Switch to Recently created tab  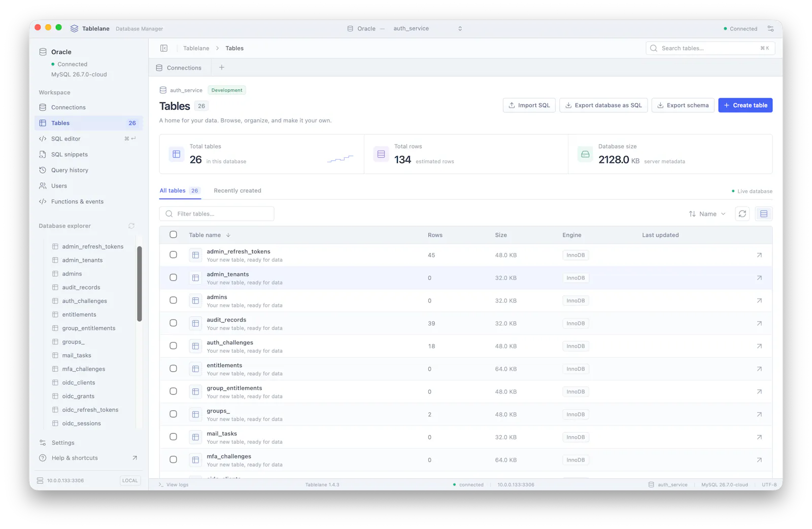(238, 191)
